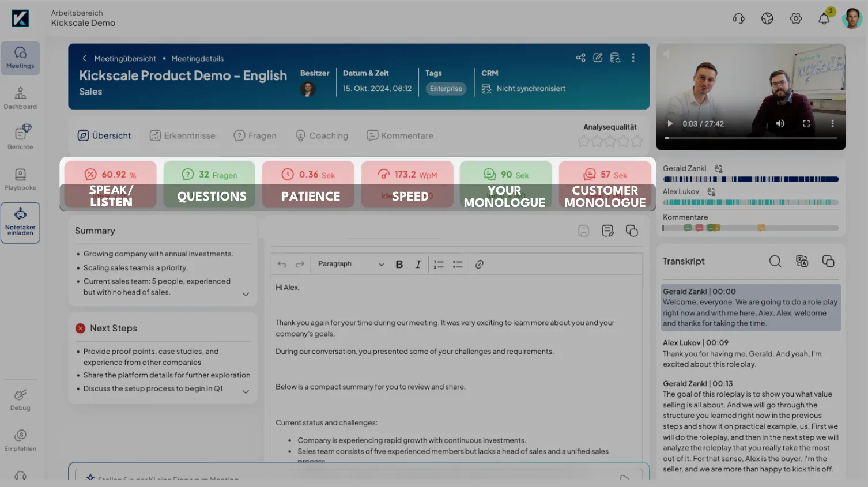Screen dimensions: 868x487
Task: Switch to the Übersicht tab
Action: point(104,135)
